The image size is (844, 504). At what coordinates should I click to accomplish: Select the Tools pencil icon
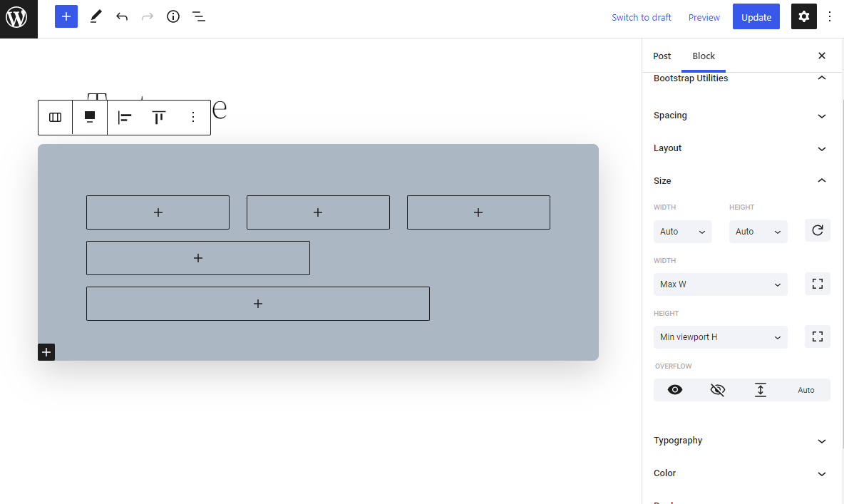tap(96, 16)
